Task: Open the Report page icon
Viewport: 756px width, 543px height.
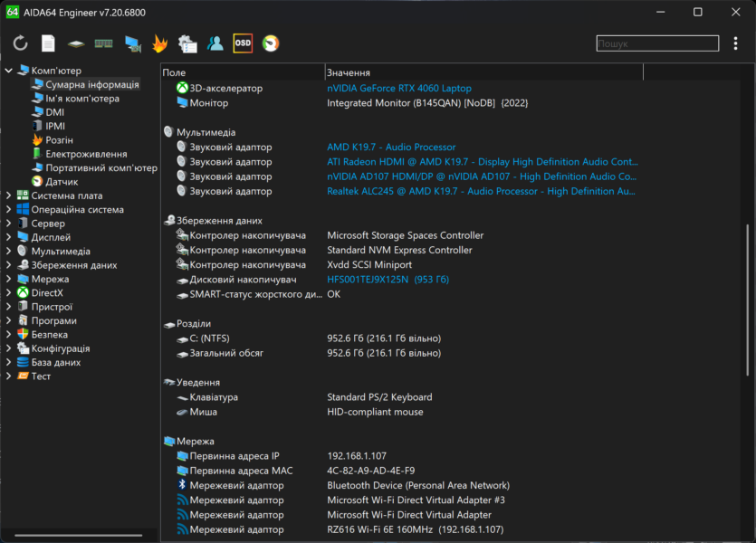Action: (x=48, y=43)
